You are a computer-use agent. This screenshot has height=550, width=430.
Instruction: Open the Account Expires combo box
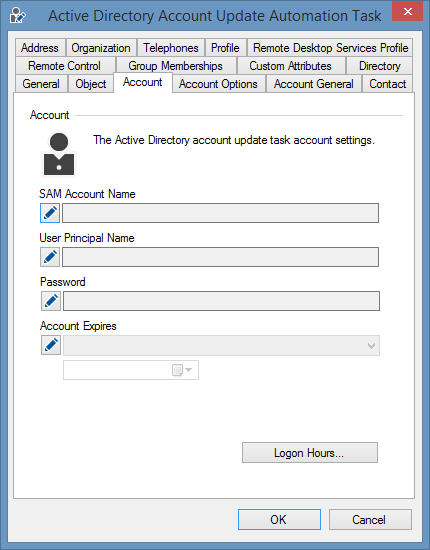(221, 346)
